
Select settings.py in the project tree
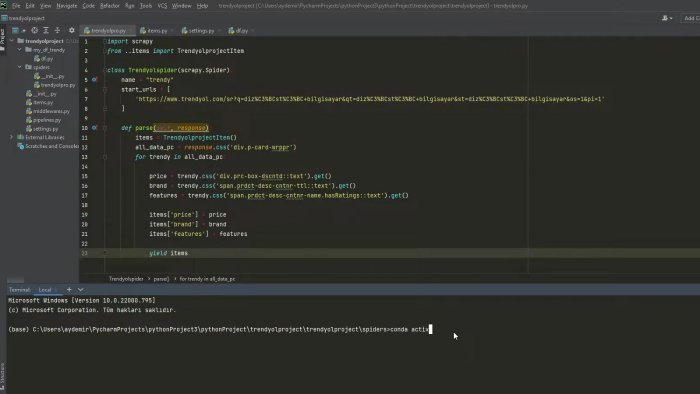(x=42, y=129)
